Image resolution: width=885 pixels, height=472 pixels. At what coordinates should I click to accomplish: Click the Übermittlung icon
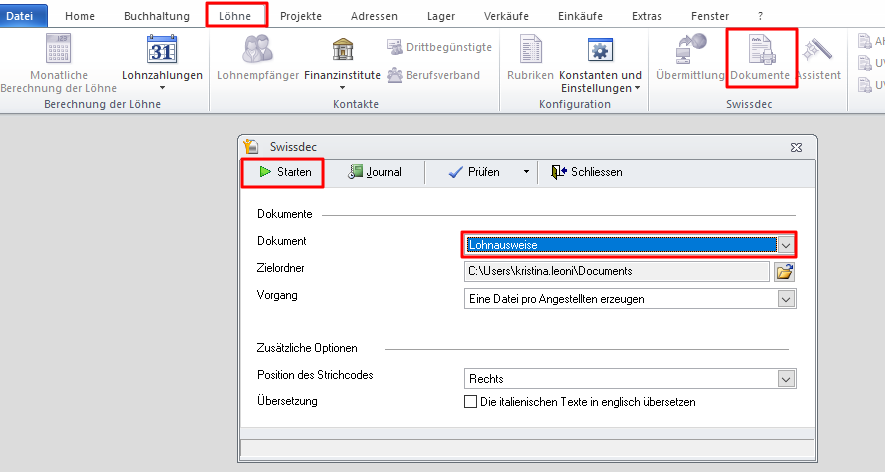tap(691, 51)
